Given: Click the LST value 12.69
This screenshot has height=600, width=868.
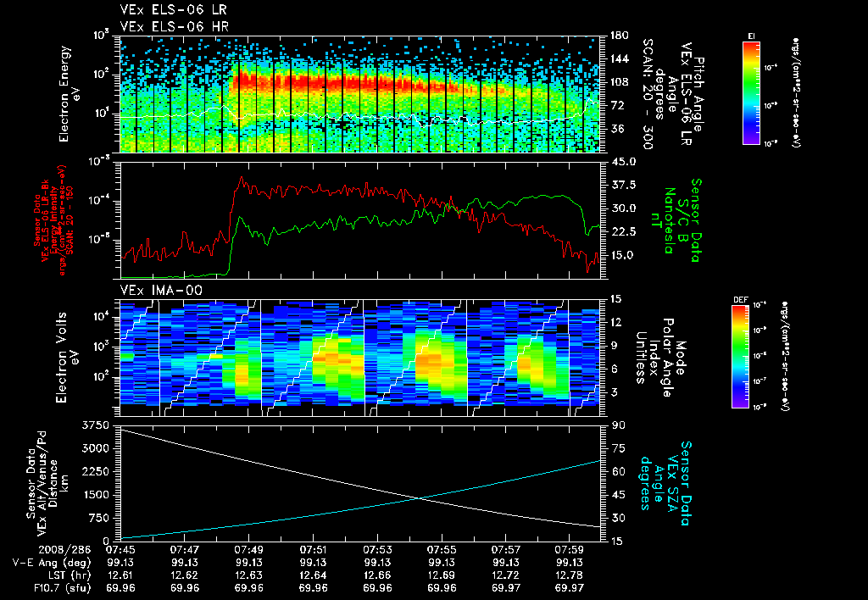Looking at the screenshot, I should 442,575.
